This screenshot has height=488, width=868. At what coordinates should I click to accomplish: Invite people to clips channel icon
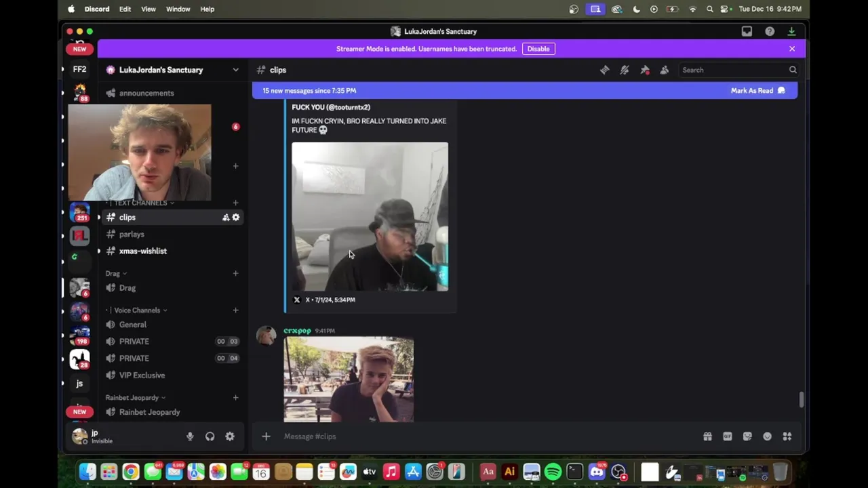tap(226, 218)
